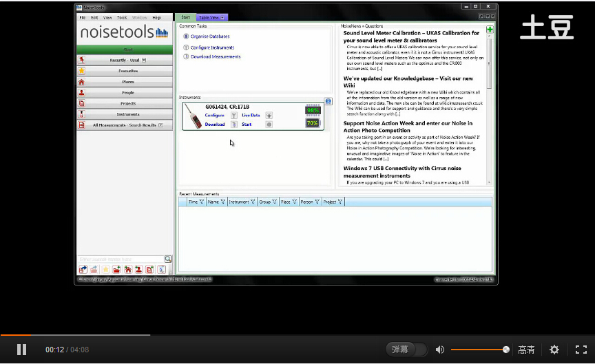
Task: Open the Windows 7 USB Connectivity headline
Action: coord(402,172)
